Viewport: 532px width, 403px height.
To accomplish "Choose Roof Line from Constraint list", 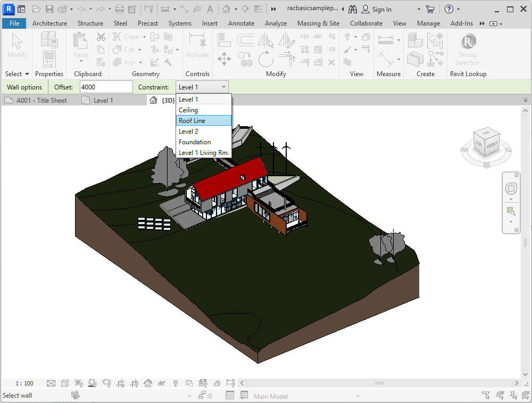I will click(x=203, y=121).
